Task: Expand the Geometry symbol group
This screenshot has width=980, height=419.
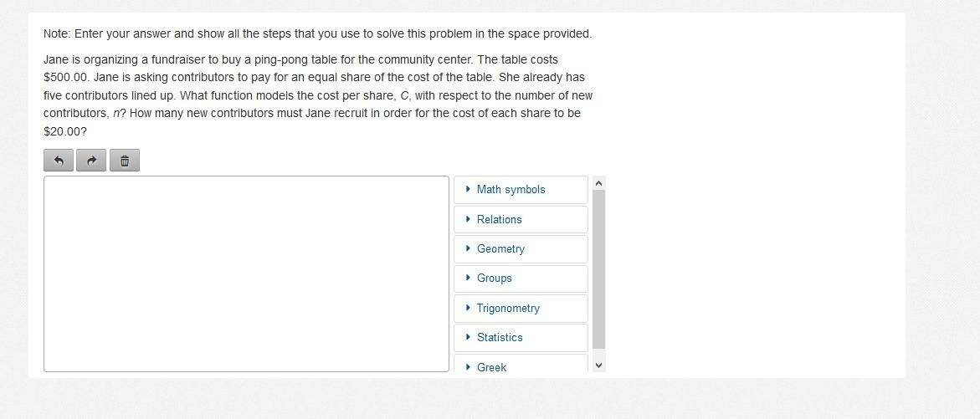Action: click(x=500, y=249)
